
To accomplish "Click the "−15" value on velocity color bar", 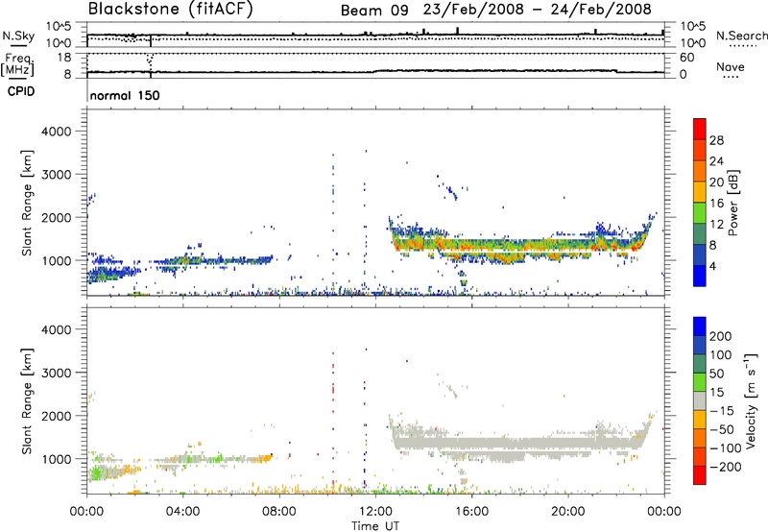I will [722, 411].
